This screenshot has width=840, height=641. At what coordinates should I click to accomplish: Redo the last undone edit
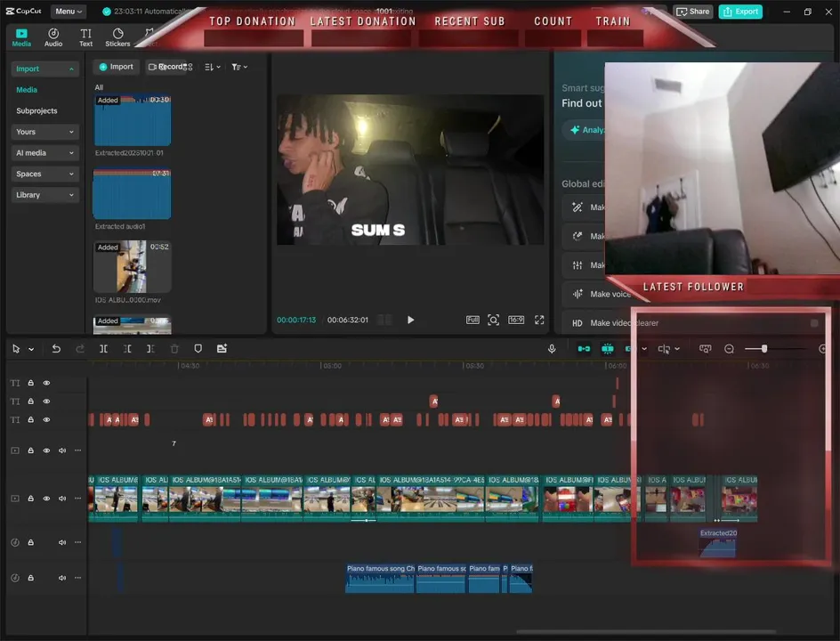coord(80,349)
